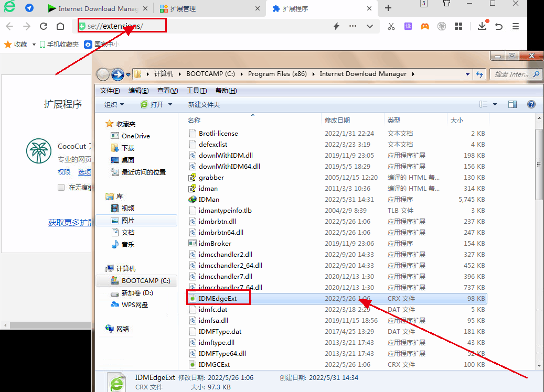Open the 编辑(E) menu
544x392 pixels.
click(x=138, y=91)
